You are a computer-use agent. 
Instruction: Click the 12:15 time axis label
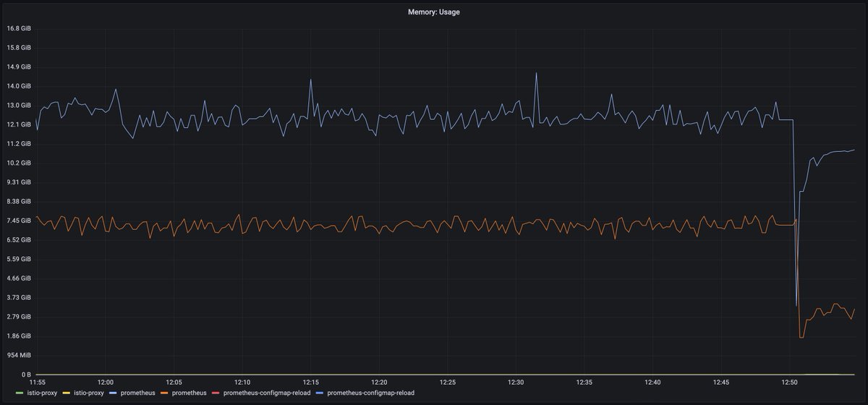coord(311,382)
